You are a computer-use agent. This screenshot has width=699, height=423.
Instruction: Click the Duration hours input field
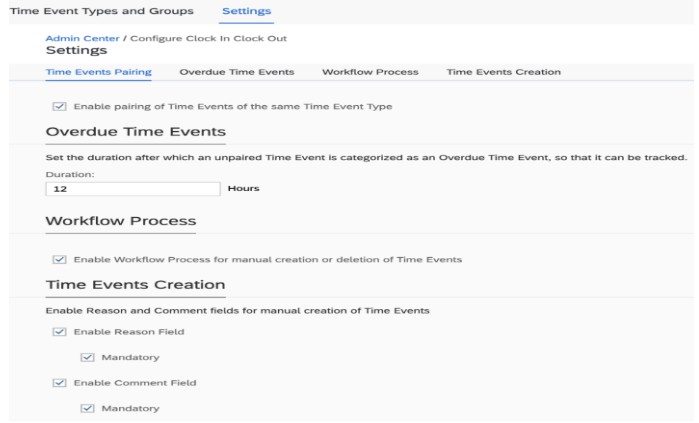pos(133,189)
